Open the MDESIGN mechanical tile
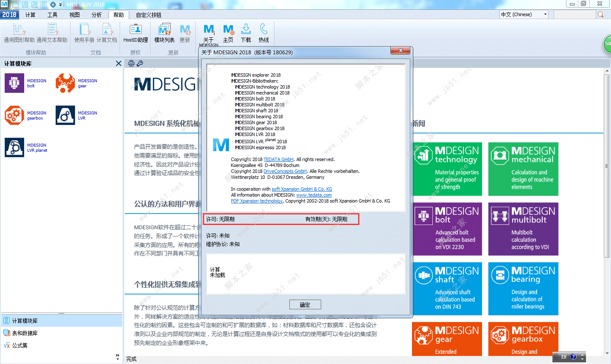 pos(523,169)
